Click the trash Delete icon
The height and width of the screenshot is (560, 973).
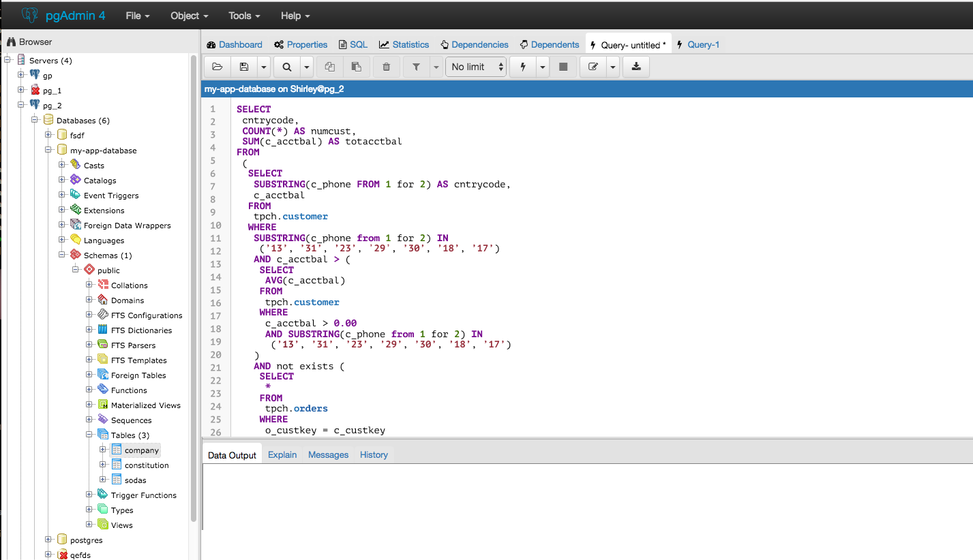coord(387,67)
